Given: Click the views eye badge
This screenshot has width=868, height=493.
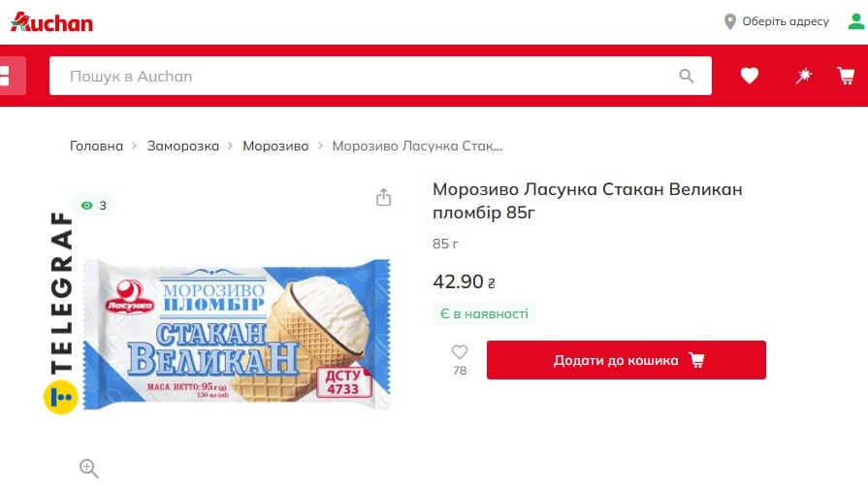Looking at the screenshot, I should [x=93, y=206].
